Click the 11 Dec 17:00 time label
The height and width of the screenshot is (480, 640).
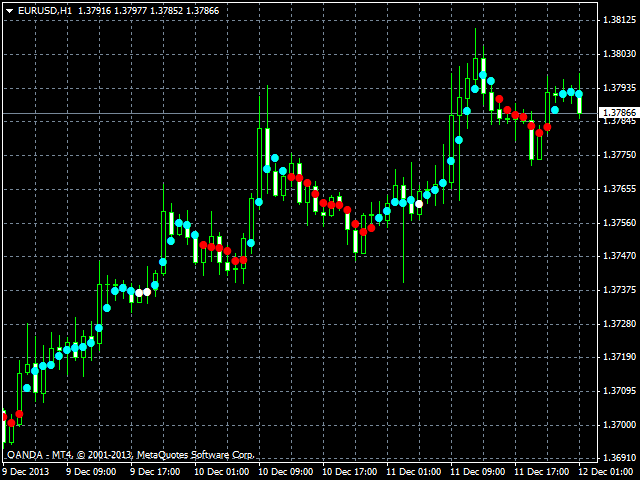pos(540,470)
